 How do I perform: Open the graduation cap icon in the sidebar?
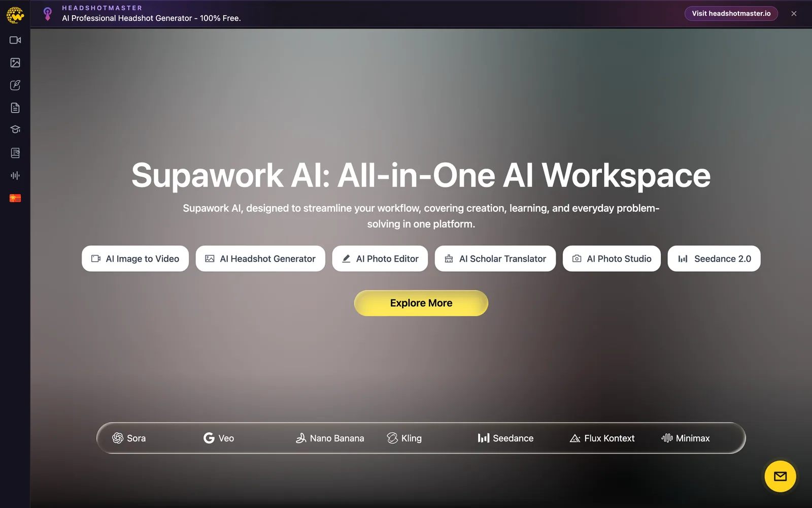[x=15, y=130]
